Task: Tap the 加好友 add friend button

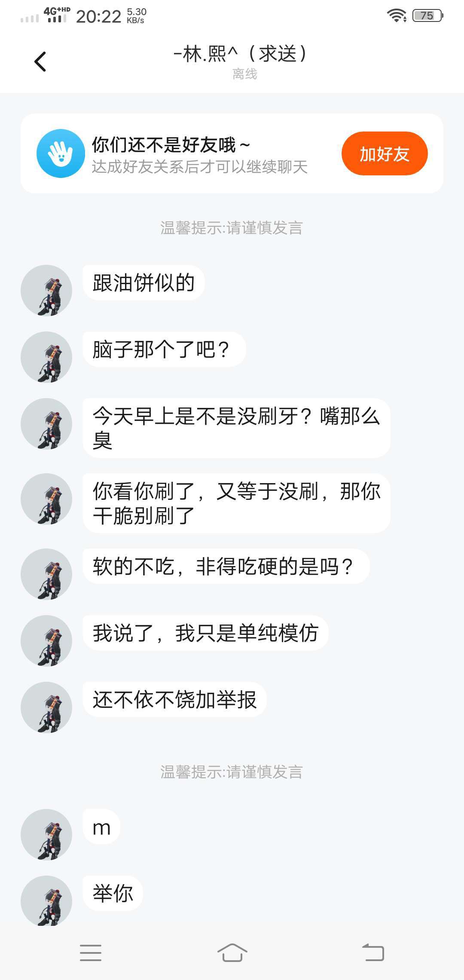Action: coord(385,153)
